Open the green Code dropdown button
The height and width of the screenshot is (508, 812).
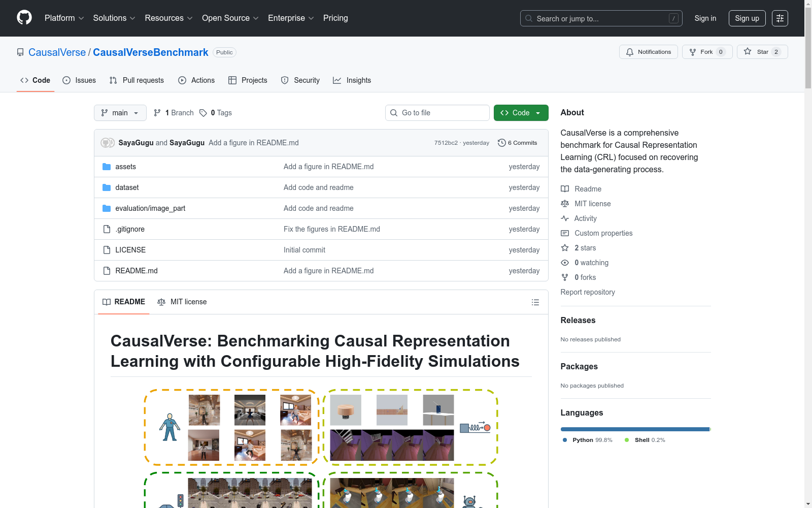coord(521,113)
